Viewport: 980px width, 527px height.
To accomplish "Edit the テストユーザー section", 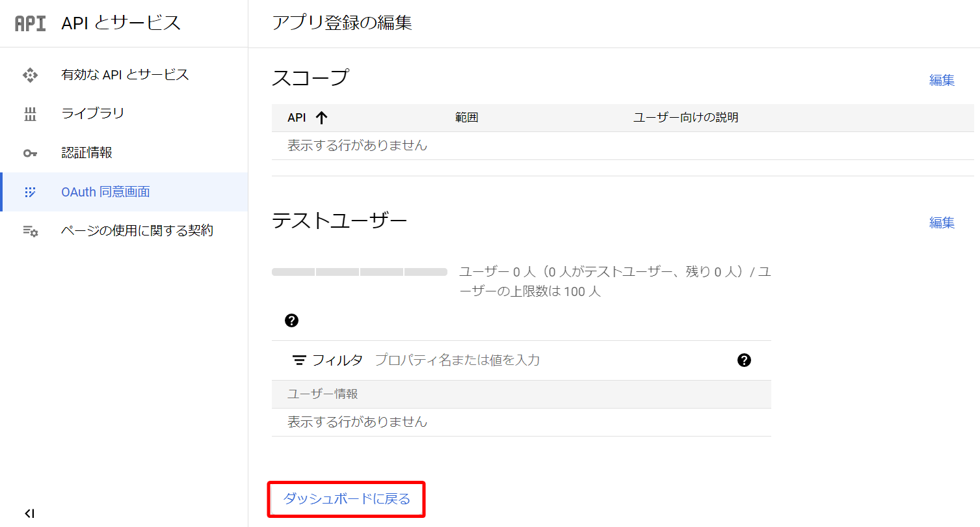I will pyautogui.click(x=942, y=223).
